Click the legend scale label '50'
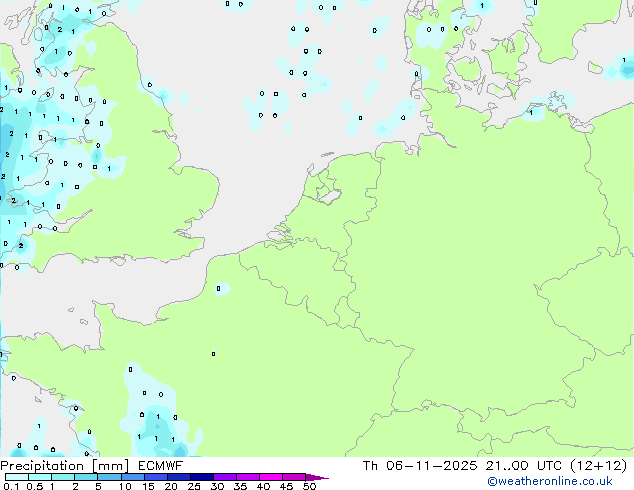 pyautogui.click(x=309, y=486)
